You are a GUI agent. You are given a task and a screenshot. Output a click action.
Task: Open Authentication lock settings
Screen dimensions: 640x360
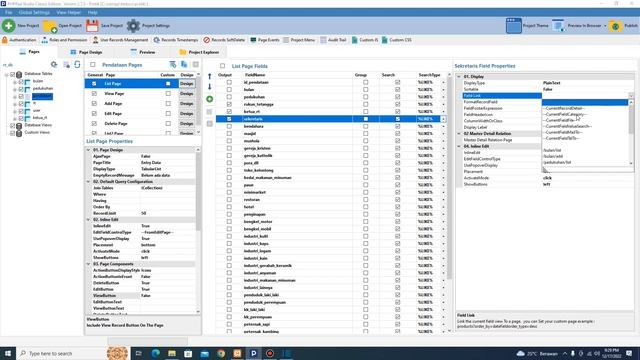point(19,40)
